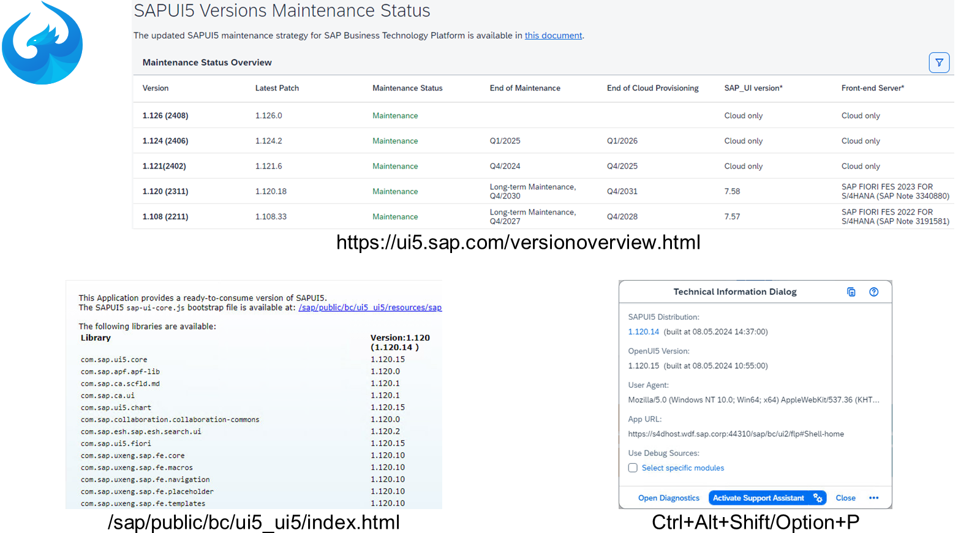980x533 pixels.
Task: Click the Version:1.120 (1.120.14) header
Action: pos(400,342)
